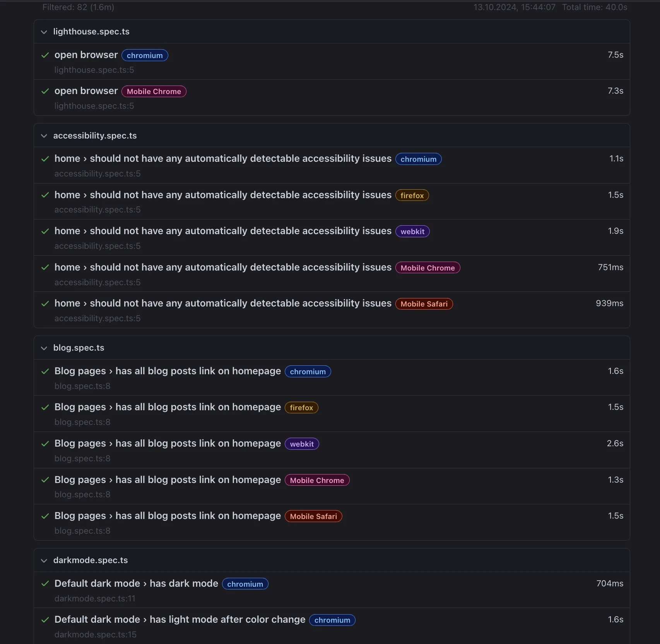Open blog posts link test for webkit
The image size is (660, 644).
pos(168,444)
